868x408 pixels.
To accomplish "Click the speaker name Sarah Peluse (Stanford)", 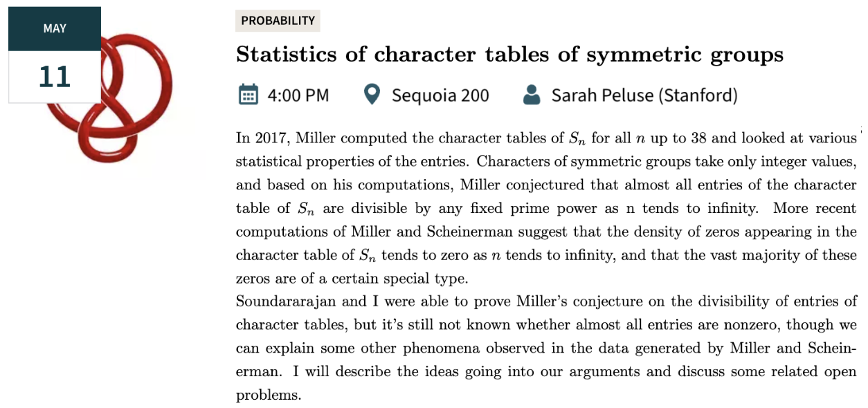I will pyautogui.click(x=644, y=95).
